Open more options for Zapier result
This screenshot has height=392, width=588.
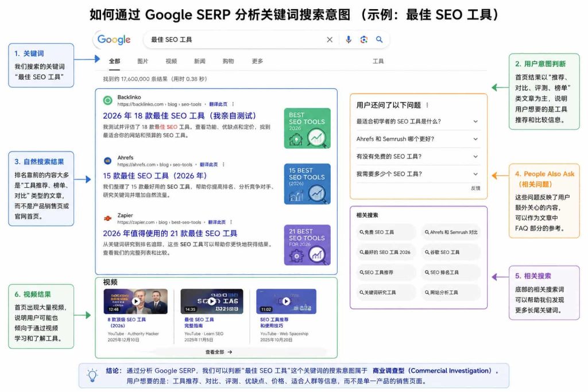[x=231, y=222]
